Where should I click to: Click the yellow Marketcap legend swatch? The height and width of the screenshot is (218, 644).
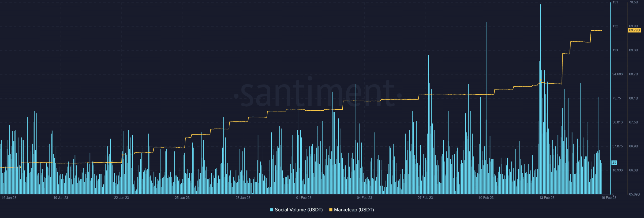click(331, 210)
